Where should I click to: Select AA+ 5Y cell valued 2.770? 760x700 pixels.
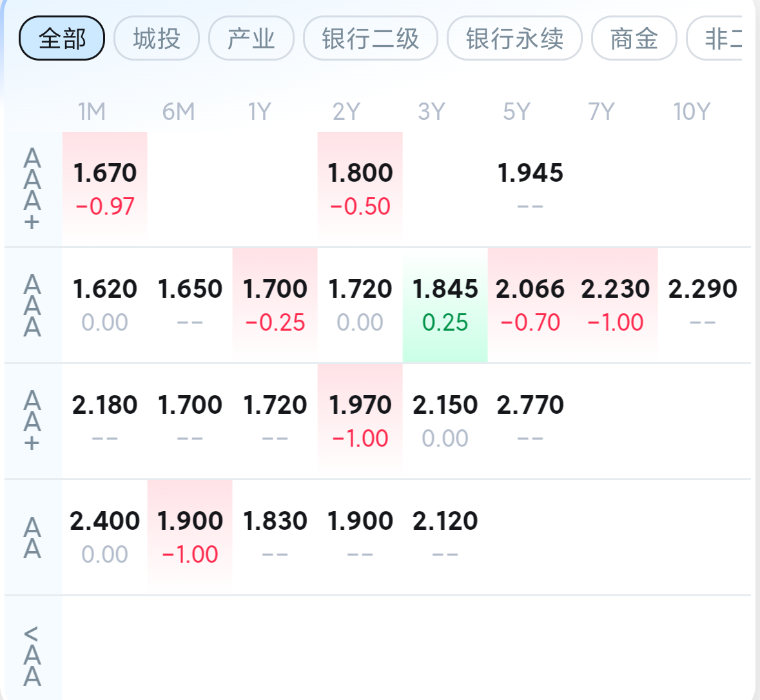click(530, 421)
